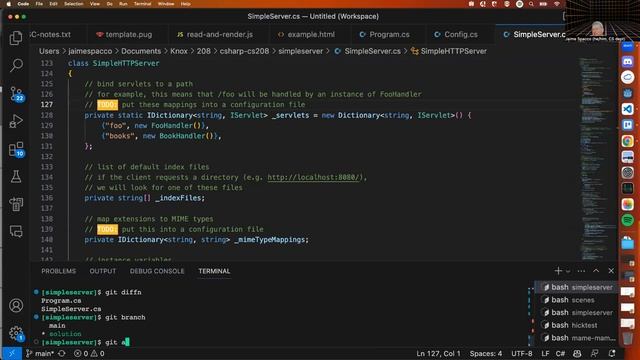Image resolution: width=640 pixels, height=360 pixels.
Task: Click the remote window indicator in status bar
Action: [x=11, y=353]
